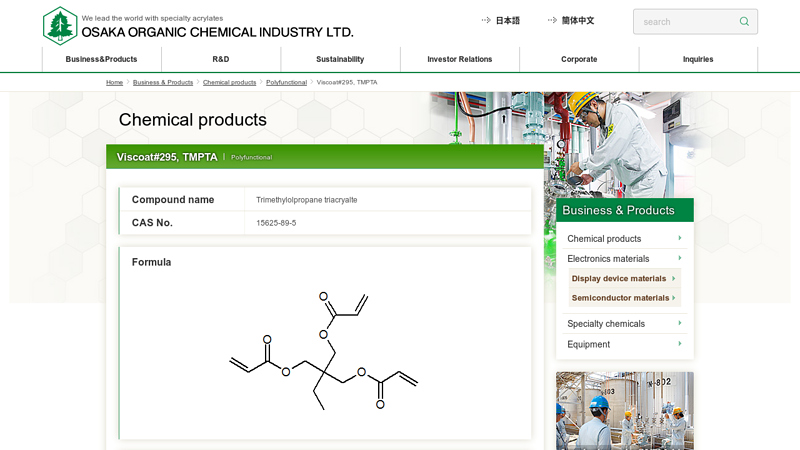Click the arrow icon beside 日本語
This screenshot has height=450, width=800.
coord(486,20)
